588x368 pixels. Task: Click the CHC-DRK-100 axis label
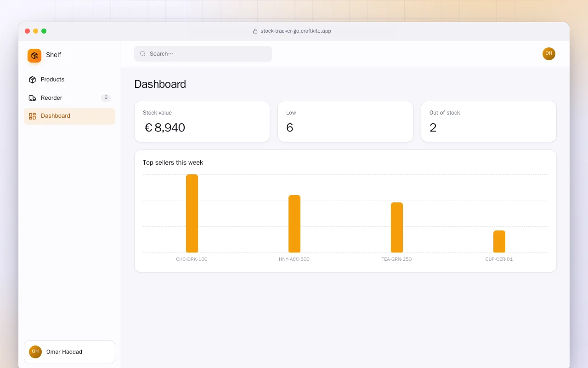[x=192, y=259]
